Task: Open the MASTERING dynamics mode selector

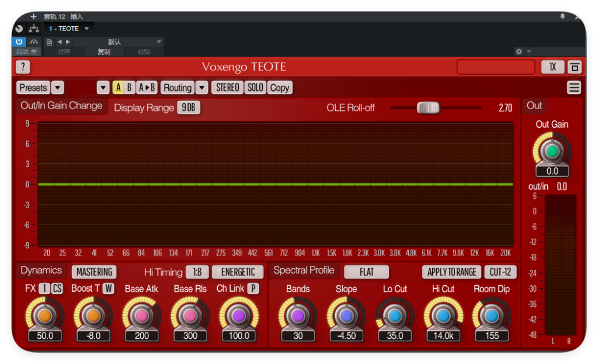Action: 94,272
